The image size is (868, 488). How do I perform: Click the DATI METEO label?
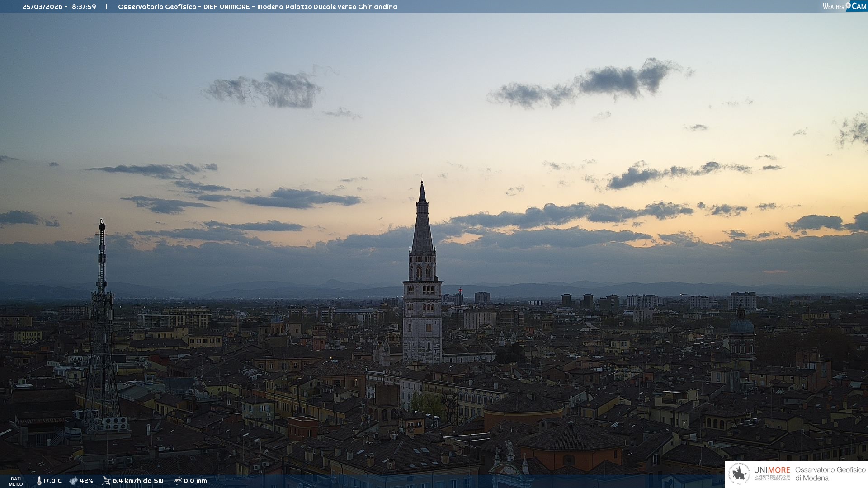(16, 481)
